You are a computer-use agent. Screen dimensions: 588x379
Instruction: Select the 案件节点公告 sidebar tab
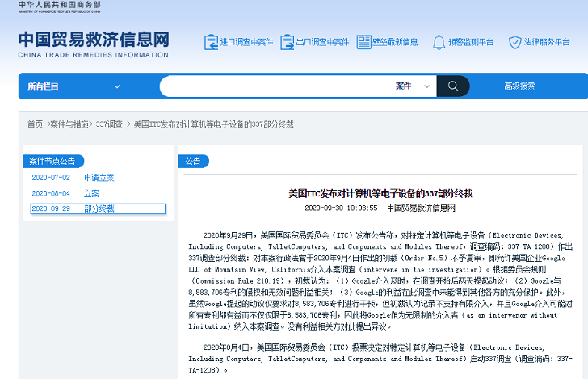[52, 162]
